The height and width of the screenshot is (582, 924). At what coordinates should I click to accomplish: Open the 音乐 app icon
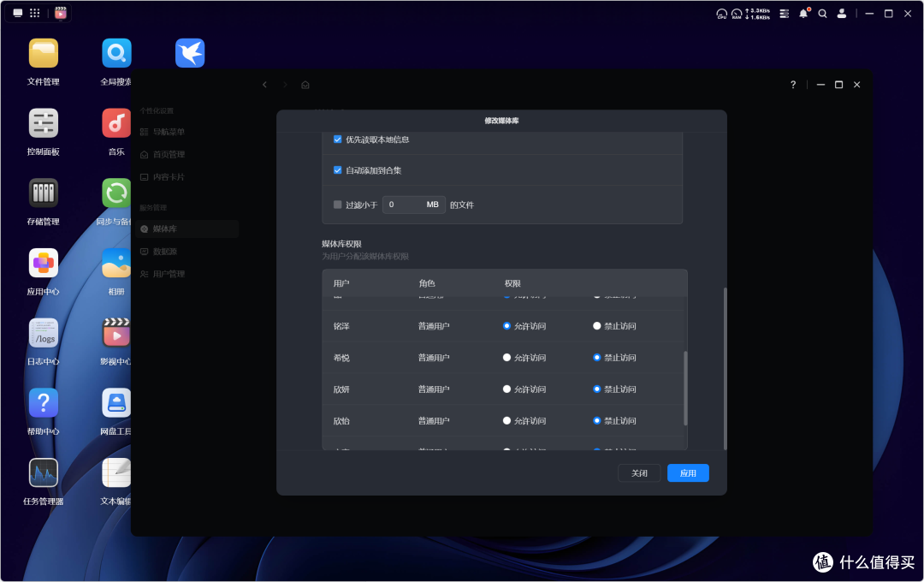[116, 123]
